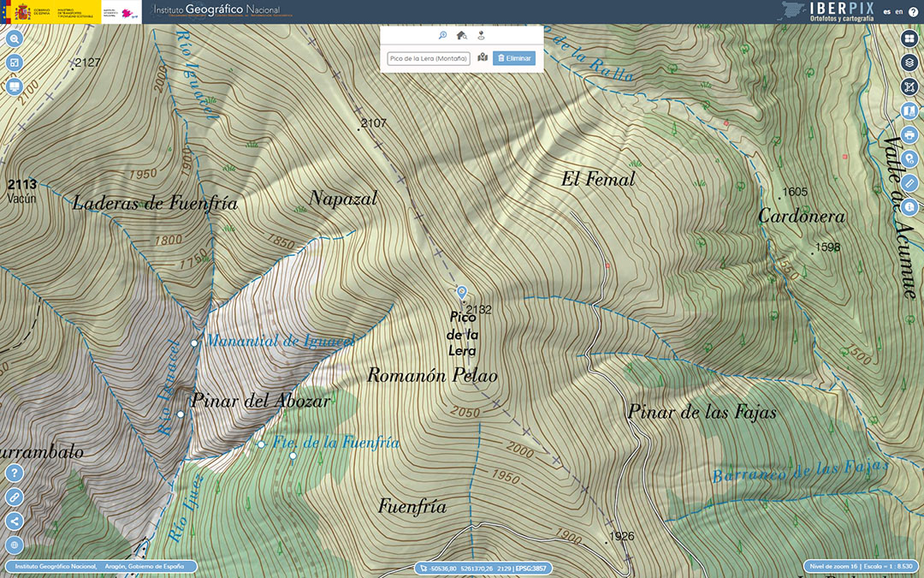Screen dimensions: 924x578
Task: Click the zoom magnifier button at top left
Action: [15, 39]
